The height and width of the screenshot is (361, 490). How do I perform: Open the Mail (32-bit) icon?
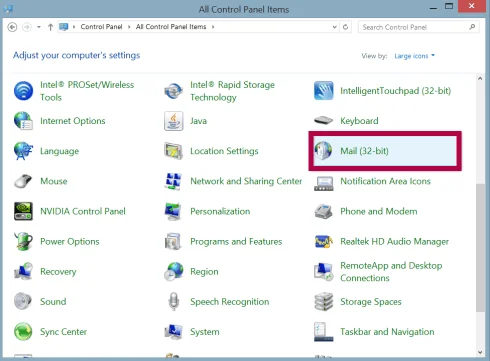[323, 151]
